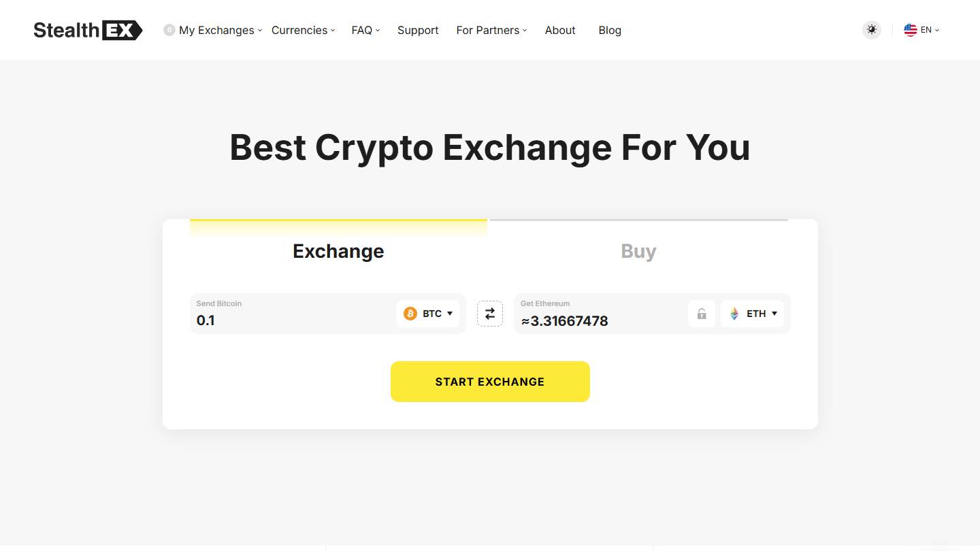Open the FAQ menu
The image size is (980, 551).
[x=366, y=30]
